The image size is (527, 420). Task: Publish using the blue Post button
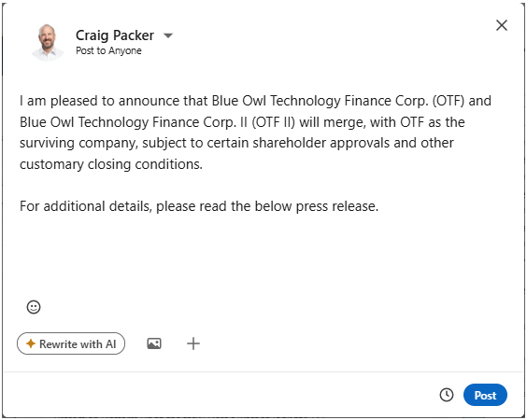click(485, 395)
